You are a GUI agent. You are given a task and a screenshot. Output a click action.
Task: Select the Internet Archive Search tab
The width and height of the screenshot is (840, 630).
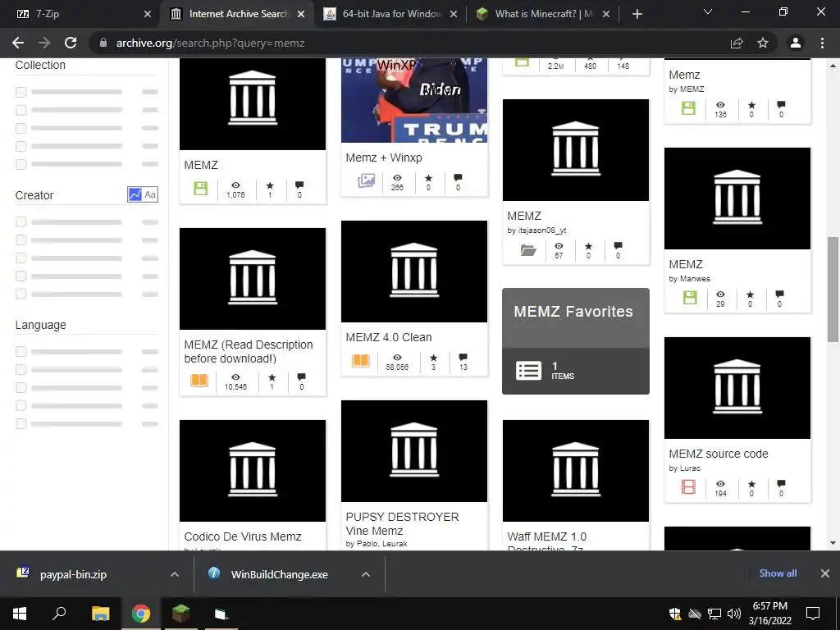point(239,14)
